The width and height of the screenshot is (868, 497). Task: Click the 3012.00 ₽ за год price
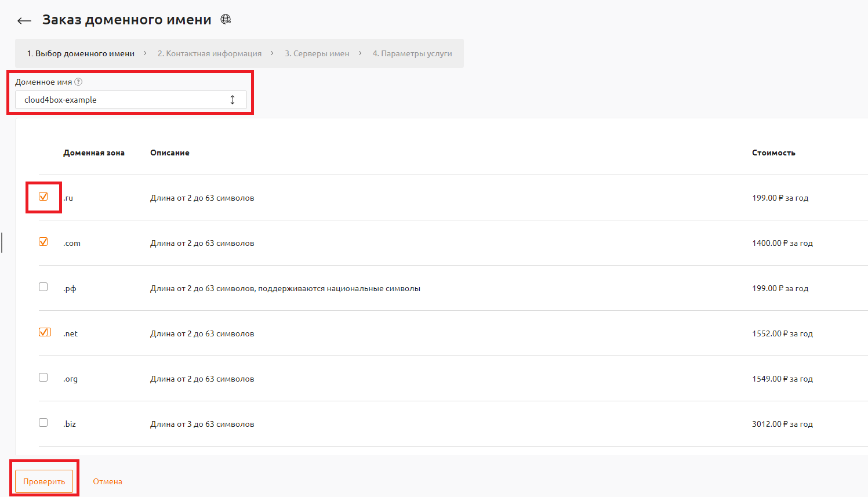(x=782, y=424)
